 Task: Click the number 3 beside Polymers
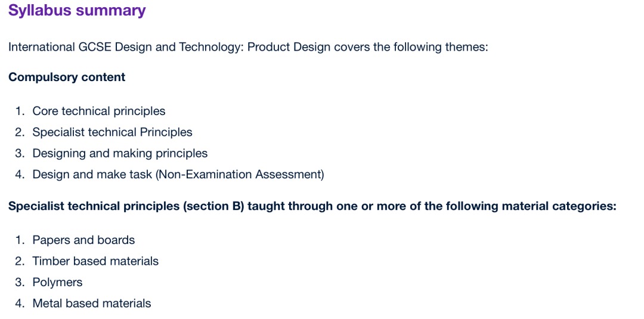pyautogui.click(x=19, y=283)
